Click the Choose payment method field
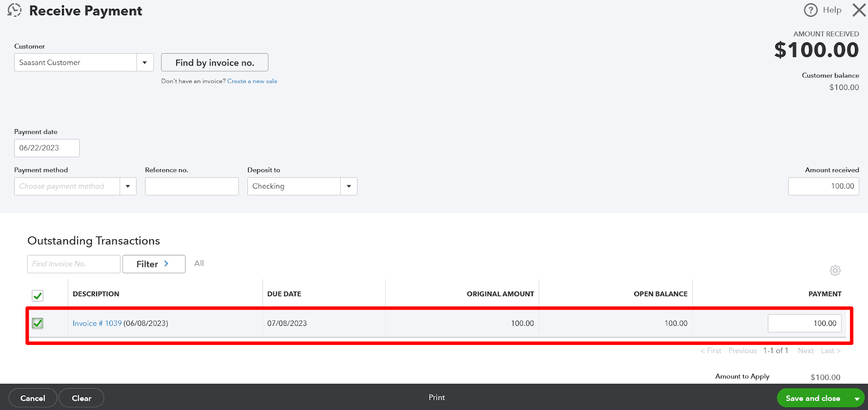 [67, 186]
